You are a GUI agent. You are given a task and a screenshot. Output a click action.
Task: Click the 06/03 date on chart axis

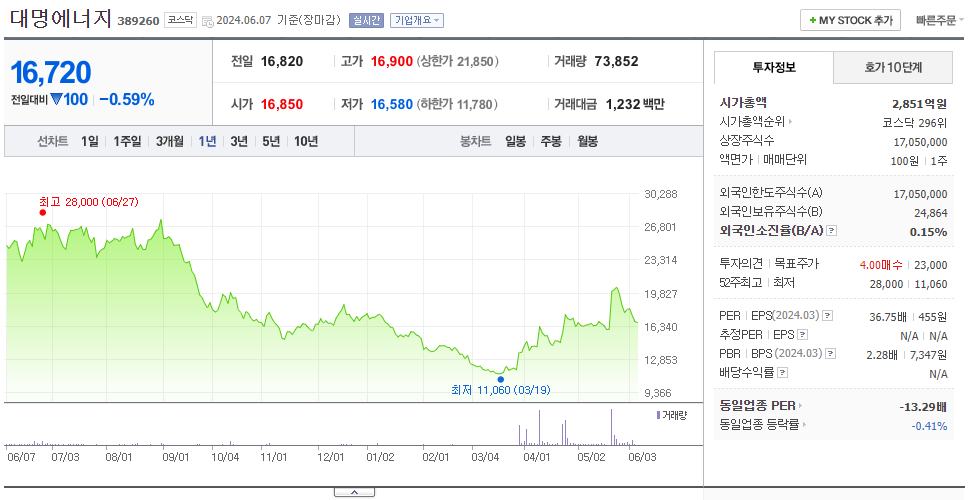(642, 457)
